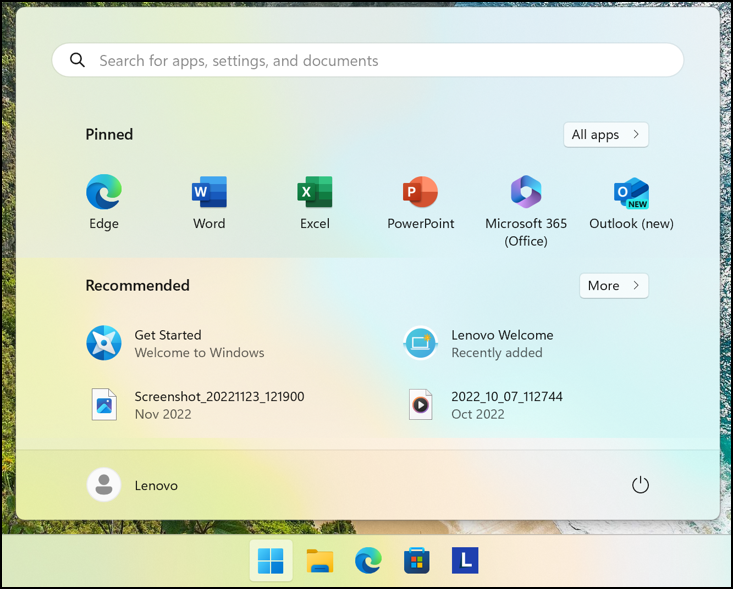733x589 pixels.
Task: Click the "Welcome to Windows" subtitle text
Action: [199, 352]
